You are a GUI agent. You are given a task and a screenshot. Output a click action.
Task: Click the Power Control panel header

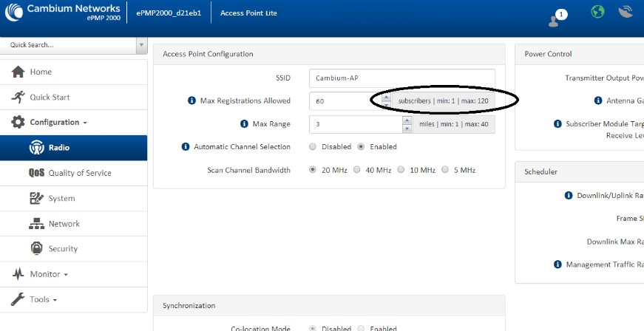[x=580, y=54]
